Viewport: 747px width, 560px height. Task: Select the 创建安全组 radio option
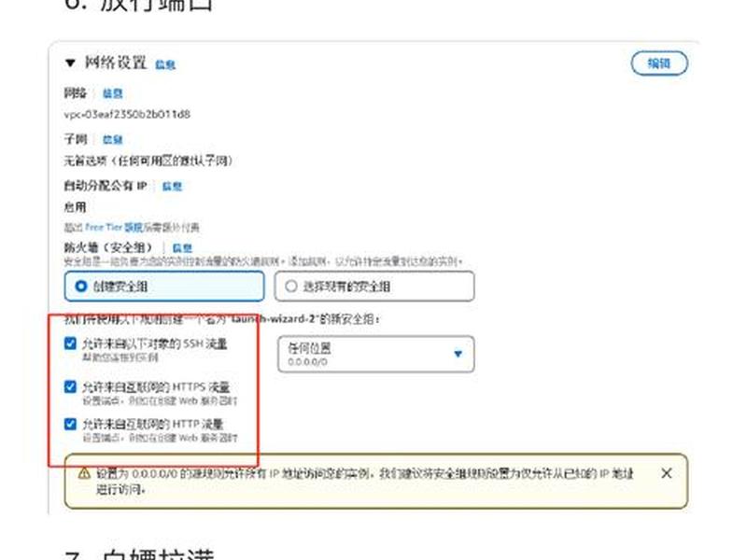(164, 287)
